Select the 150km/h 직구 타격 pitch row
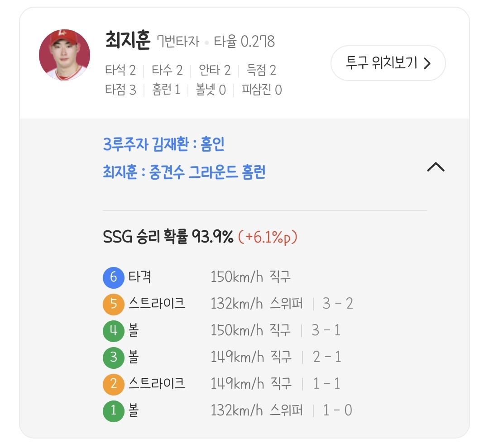The height and width of the screenshot is (448, 489). (250, 277)
